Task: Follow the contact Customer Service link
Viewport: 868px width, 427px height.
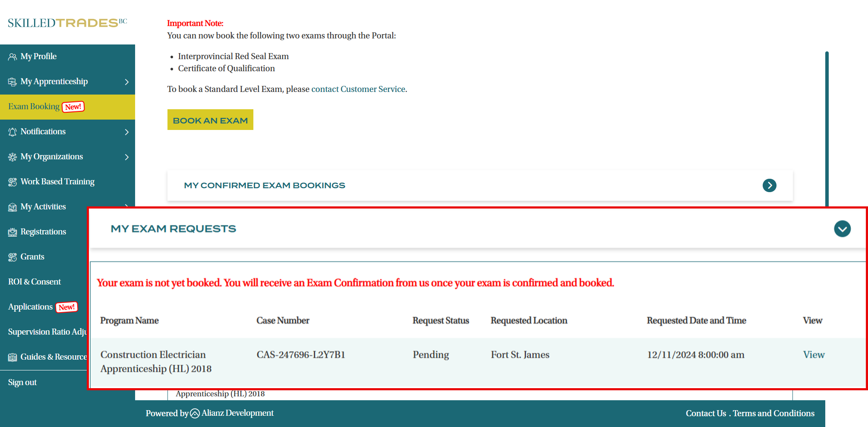Action: [x=358, y=89]
